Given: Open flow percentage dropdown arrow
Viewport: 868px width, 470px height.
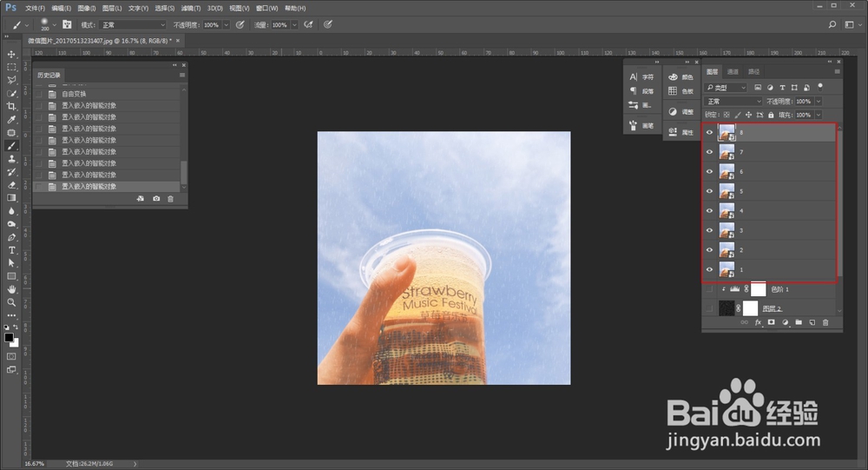Looking at the screenshot, I should coord(294,25).
